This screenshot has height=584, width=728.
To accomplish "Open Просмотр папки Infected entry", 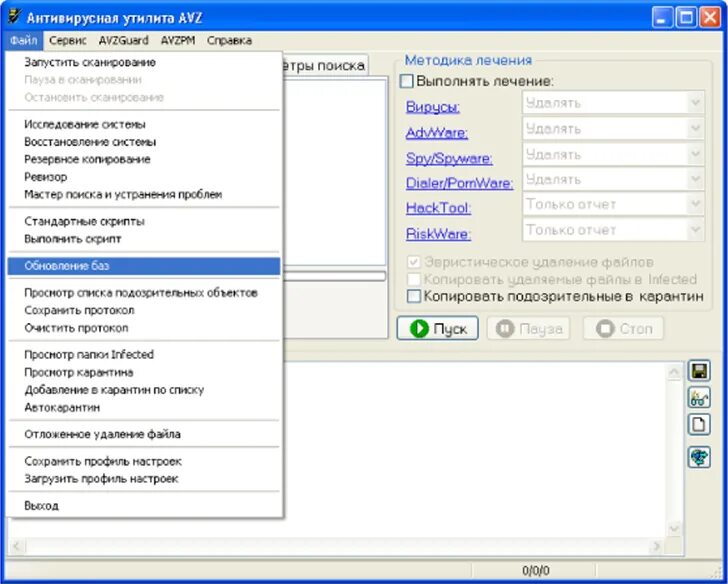I will pyautogui.click(x=144, y=355).
